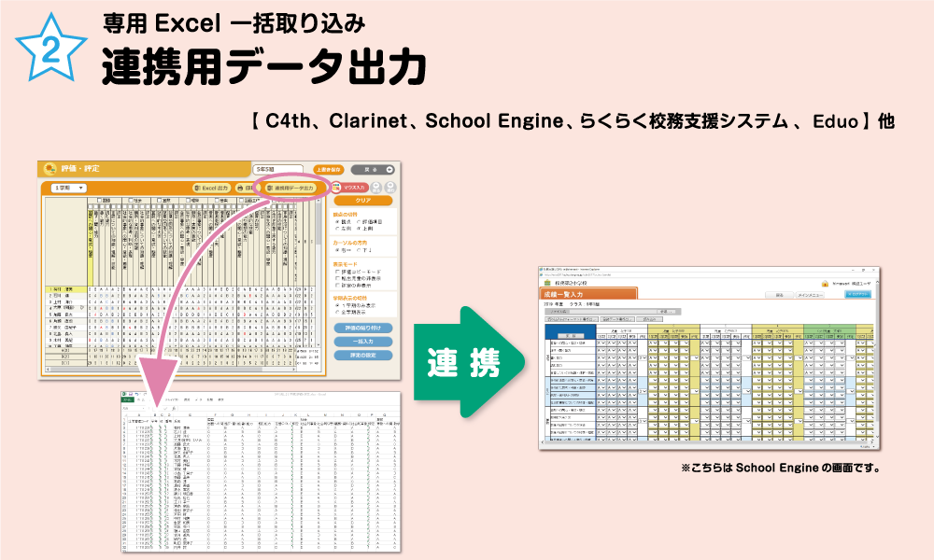Tick the 算数 subject checkbox
Image resolution: width=934 pixels, height=560 pixels.
click(159, 202)
